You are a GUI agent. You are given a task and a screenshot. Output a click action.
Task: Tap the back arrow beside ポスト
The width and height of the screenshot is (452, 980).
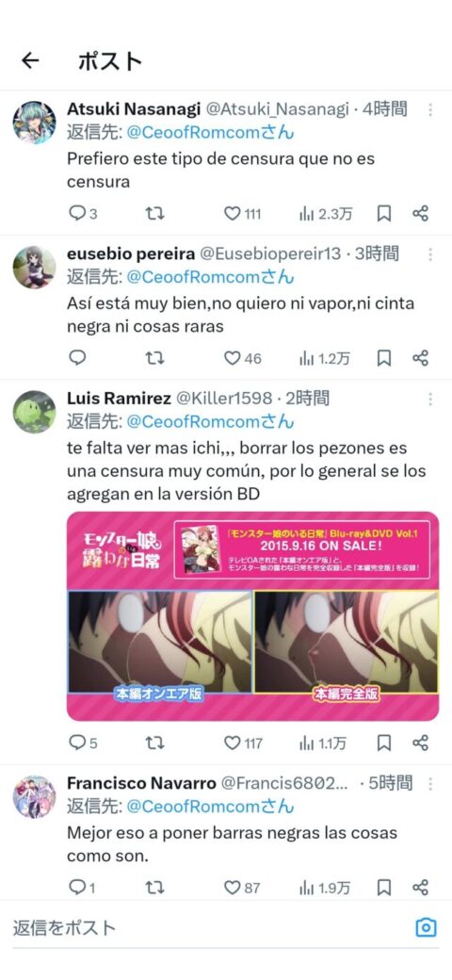tap(29, 60)
